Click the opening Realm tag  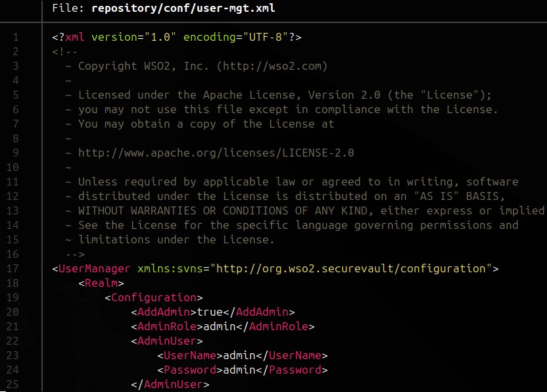pos(101,283)
